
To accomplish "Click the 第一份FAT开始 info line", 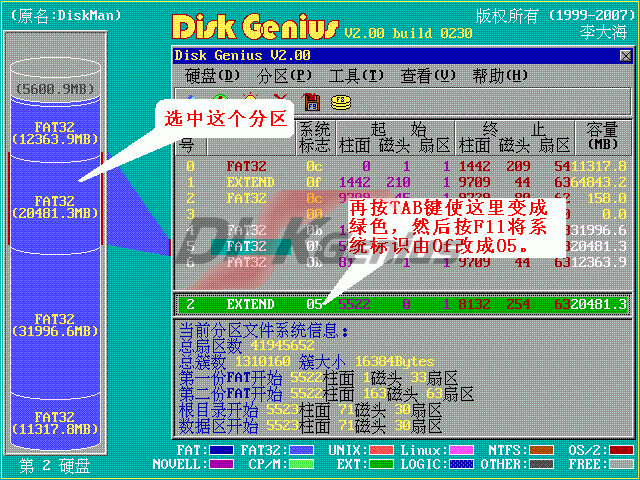I will (x=318, y=378).
